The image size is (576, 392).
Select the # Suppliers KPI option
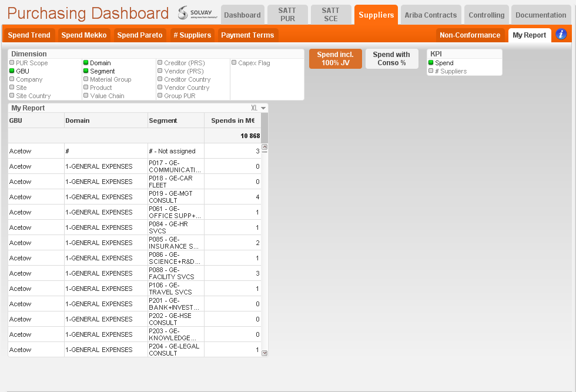[x=448, y=71]
